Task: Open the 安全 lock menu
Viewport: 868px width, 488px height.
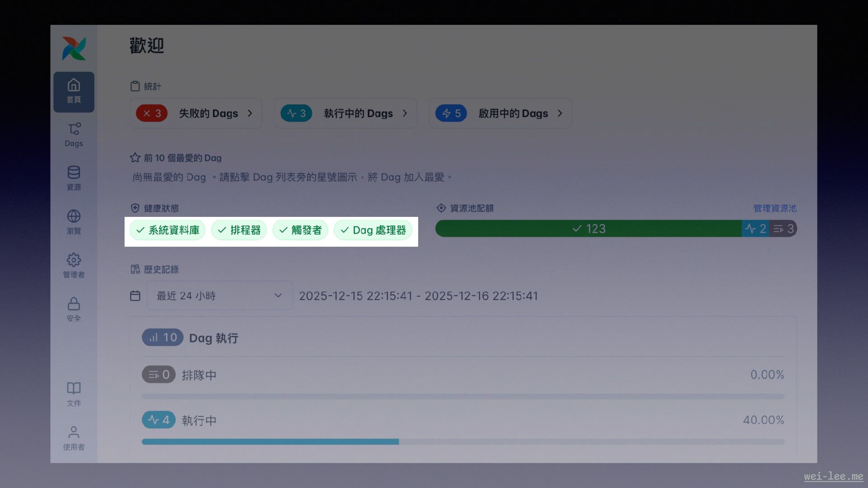Action: (74, 309)
